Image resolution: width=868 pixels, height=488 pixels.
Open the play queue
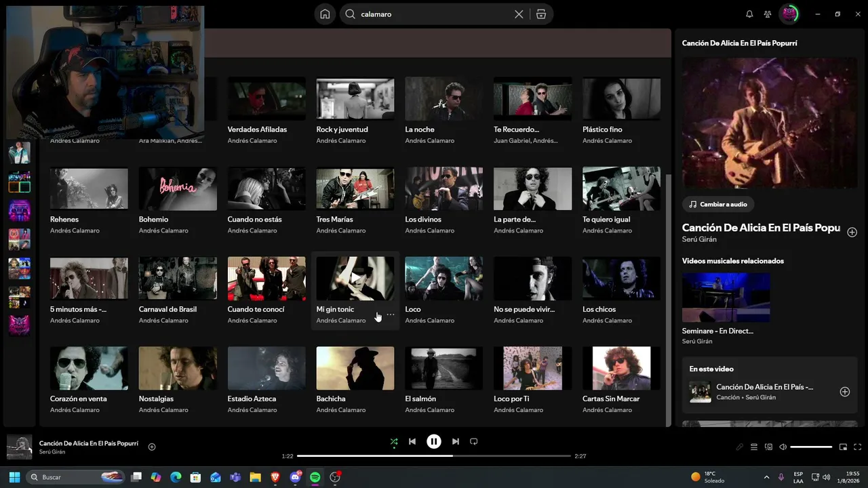(x=754, y=447)
